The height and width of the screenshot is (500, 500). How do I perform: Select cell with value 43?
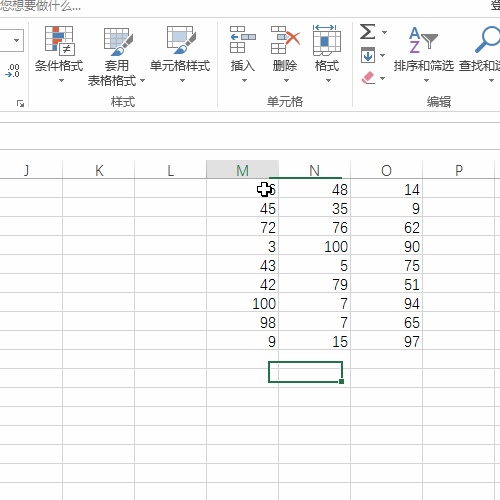[242, 265]
